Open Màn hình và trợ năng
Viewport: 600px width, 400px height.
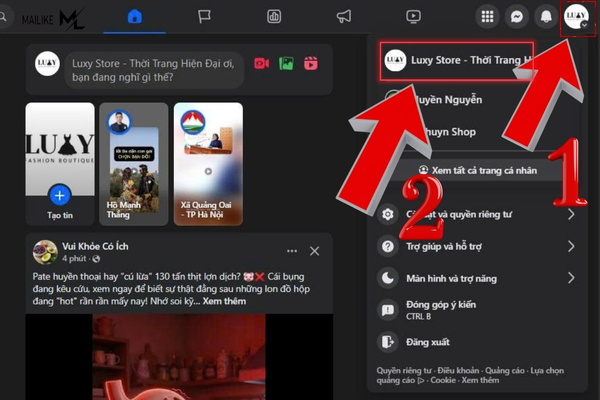tap(476, 278)
